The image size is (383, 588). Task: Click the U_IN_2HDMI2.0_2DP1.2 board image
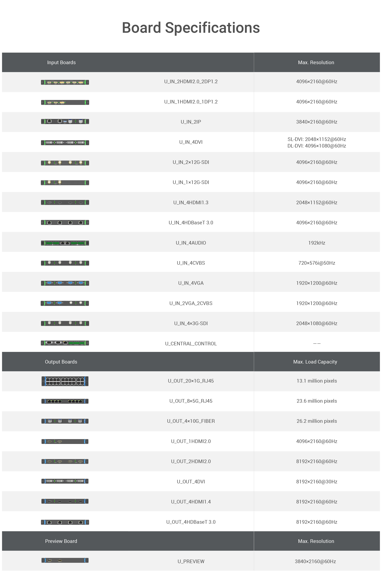pyautogui.click(x=65, y=82)
